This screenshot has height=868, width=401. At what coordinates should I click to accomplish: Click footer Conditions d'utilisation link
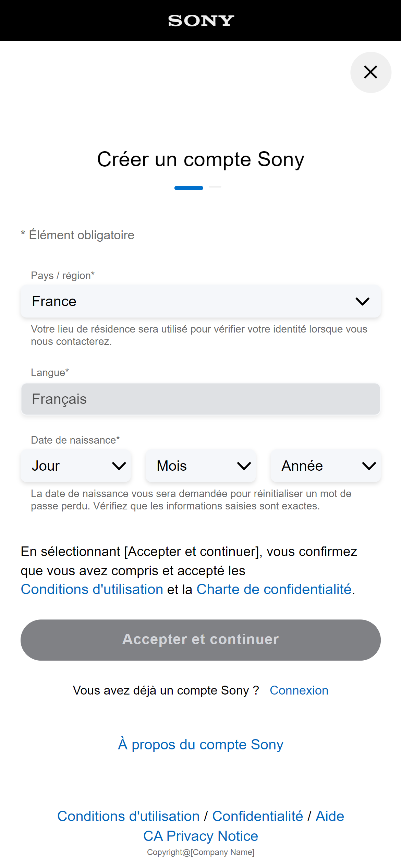click(x=128, y=816)
